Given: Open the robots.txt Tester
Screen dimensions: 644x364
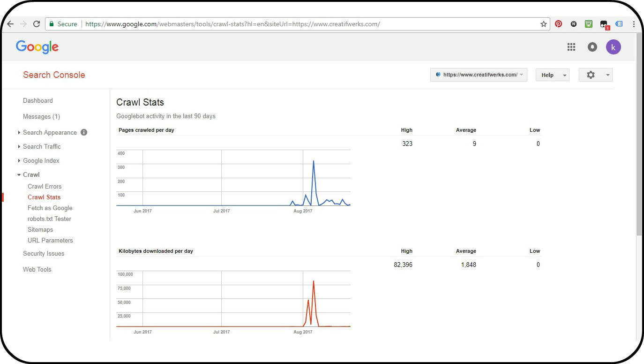Looking at the screenshot, I should [x=49, y=219].
